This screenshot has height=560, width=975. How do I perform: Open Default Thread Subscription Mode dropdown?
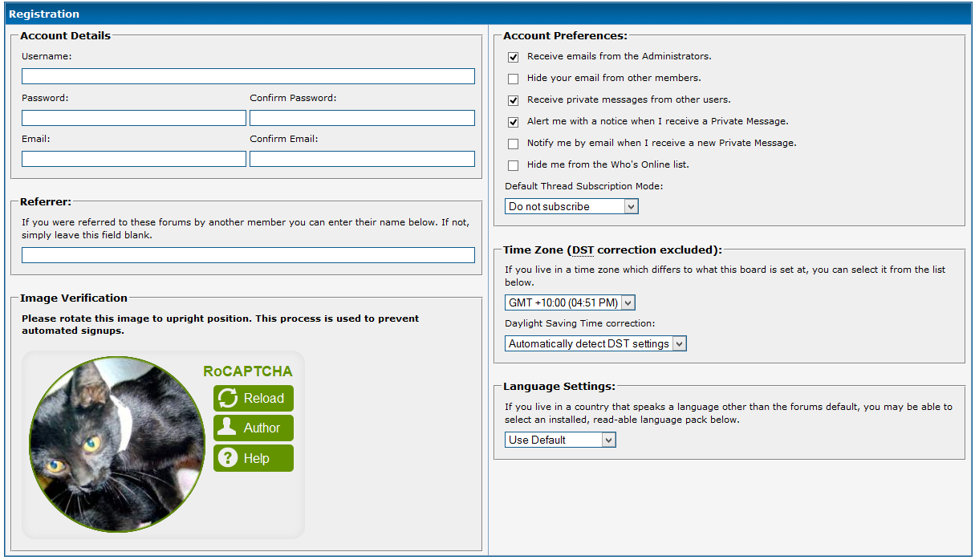coord(571,206)
